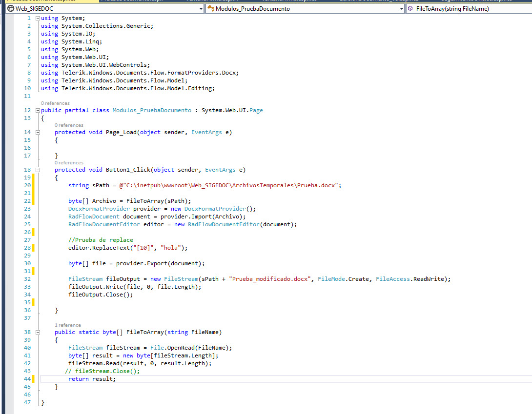Click the commented fileStream.Close() line
This screenshot has height=414, width=532.
click(102, 371)
